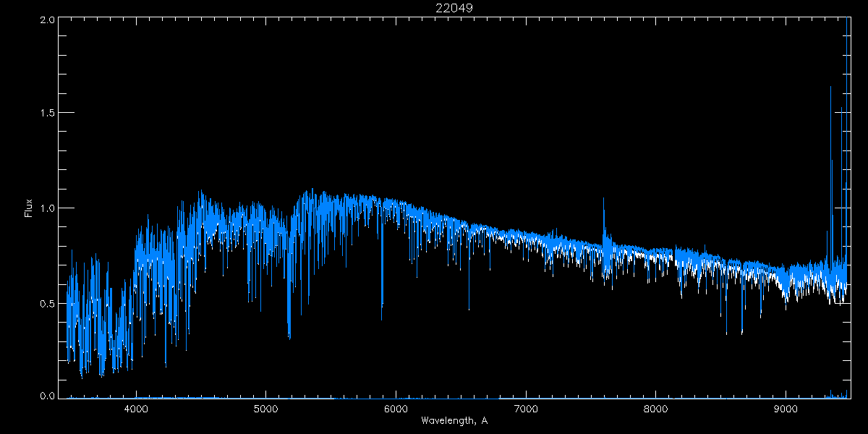The image size is (868, 434).
Task: Click the 7000 wavelength tick label
Action: coord(526,409)
